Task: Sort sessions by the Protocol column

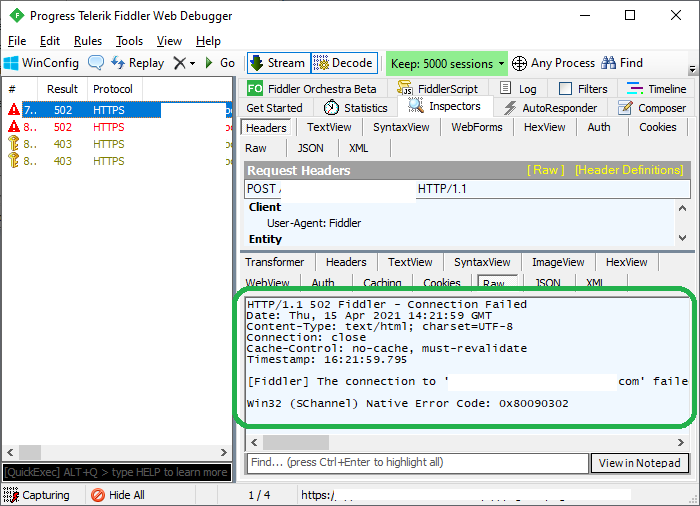Action: [x=113, y=89]
